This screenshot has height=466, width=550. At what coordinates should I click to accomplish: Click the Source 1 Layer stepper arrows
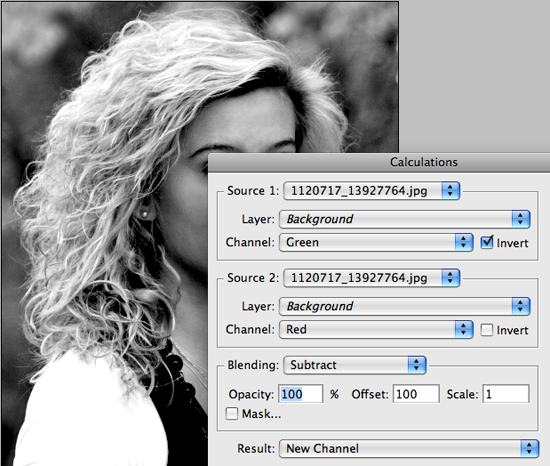pos(521,219)
